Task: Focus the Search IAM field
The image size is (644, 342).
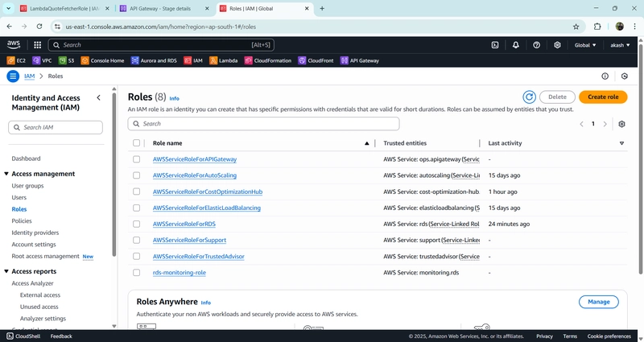Action: (x=56, y=127)
